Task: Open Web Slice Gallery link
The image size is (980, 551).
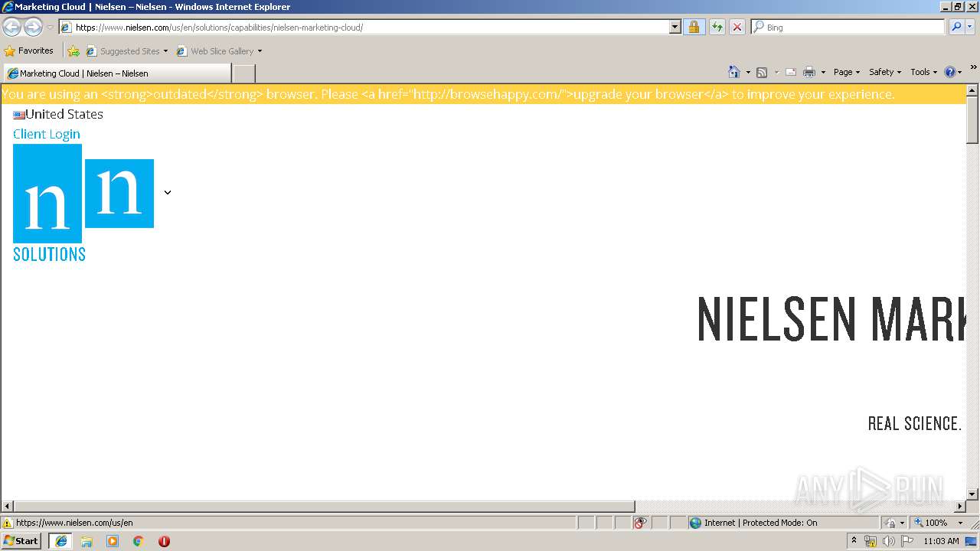Action: [x=219, y=51]
